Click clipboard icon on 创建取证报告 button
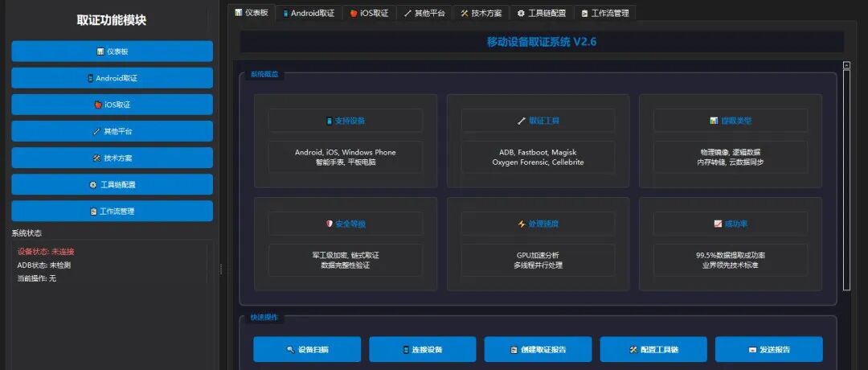Image resolution: width=868 pixels, height=370 pixels. (x=514, y=350)
